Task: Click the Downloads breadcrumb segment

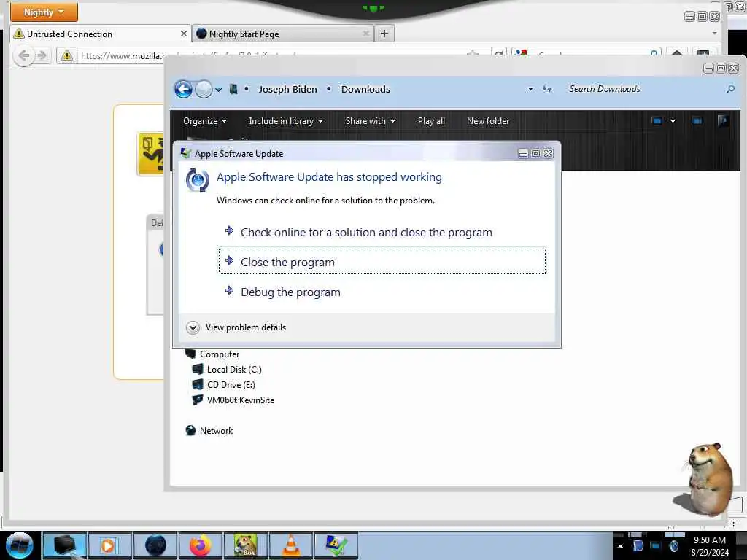Action: click(365, 89)
